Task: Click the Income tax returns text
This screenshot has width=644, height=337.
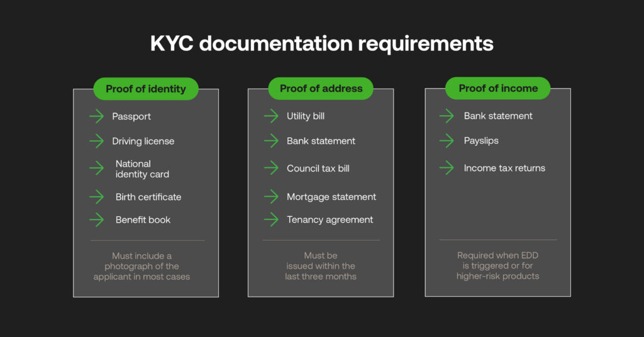Action: 504,168
